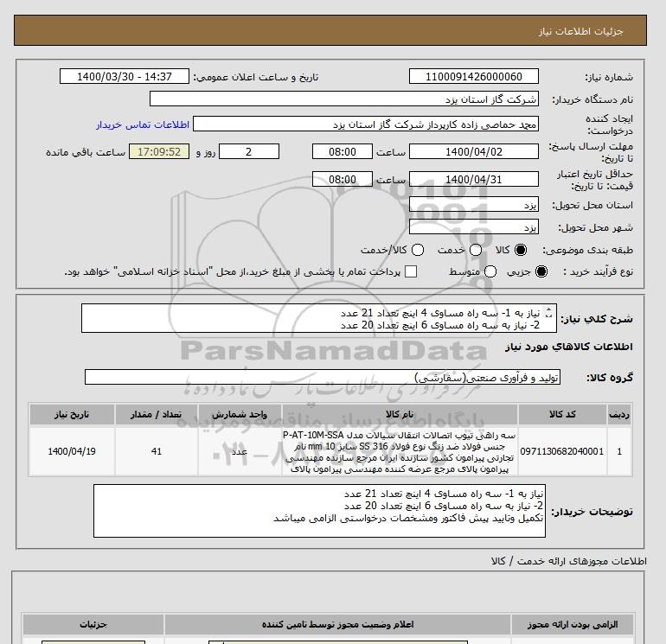
Task: Click the goods group field تولید و فرآوری صنعتی
Action: pyautogui.click(x=323, y=377)
